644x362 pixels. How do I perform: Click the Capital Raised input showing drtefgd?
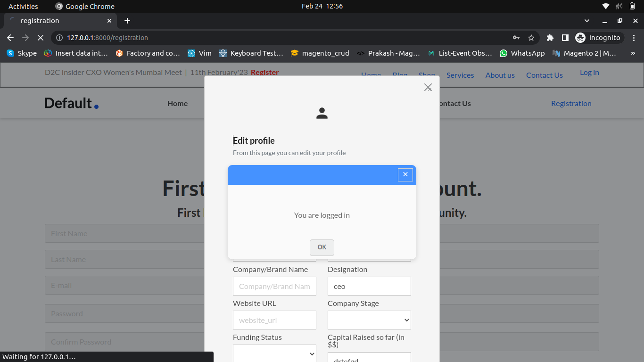(x=369, y=358)
